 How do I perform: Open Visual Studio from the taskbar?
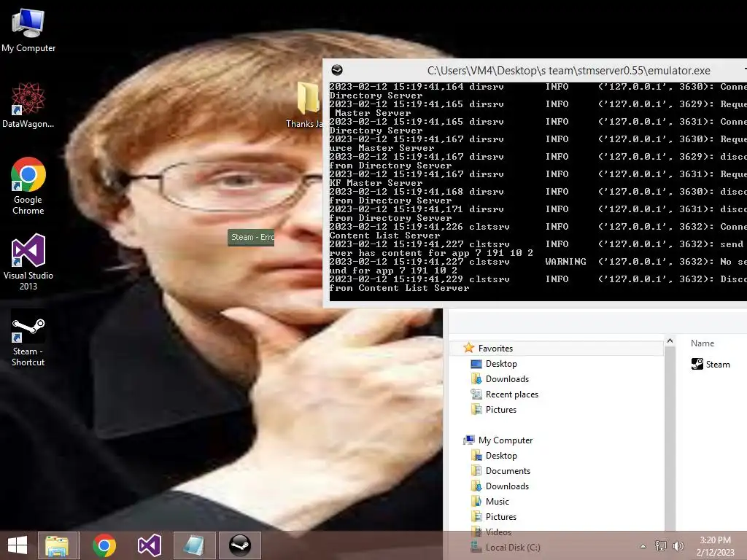tap(149, 545)
